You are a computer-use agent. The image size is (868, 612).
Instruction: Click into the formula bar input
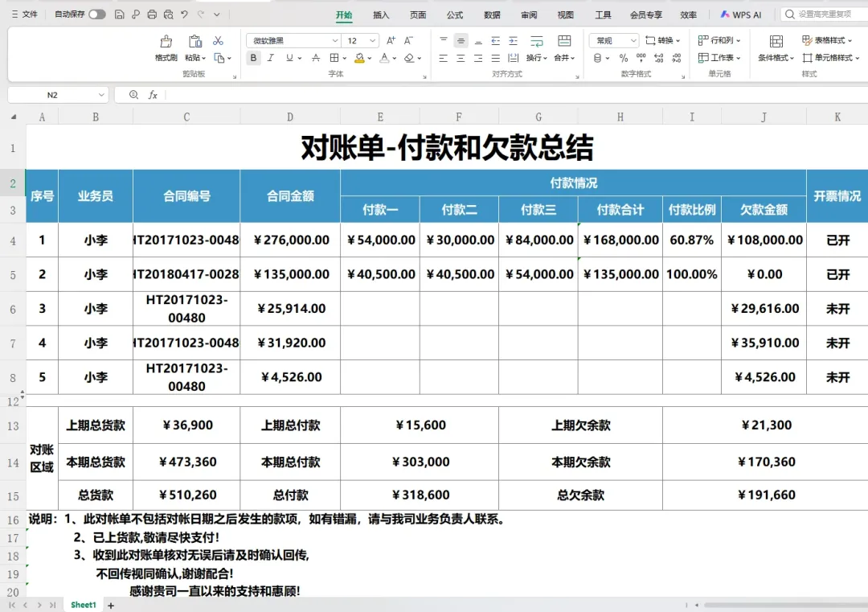click(x=515, y=95)
